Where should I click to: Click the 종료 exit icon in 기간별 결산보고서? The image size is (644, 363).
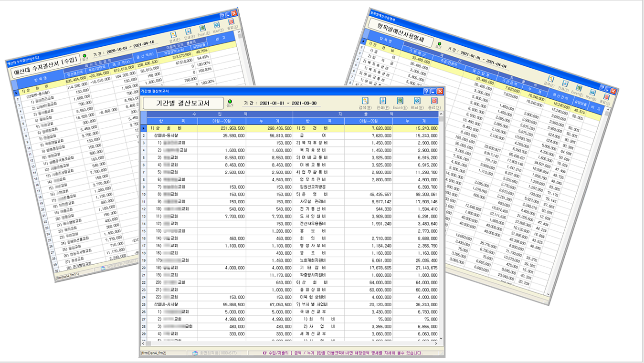point(434,101)
